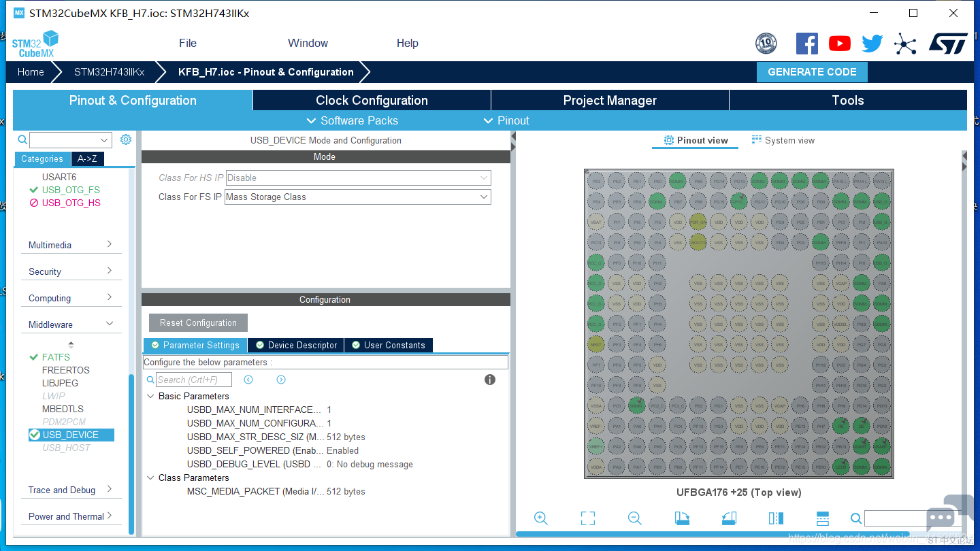The width and height of the screenshot is (980, 551).
Task: Open the ST YouTube channel icon
Action: 840,44
